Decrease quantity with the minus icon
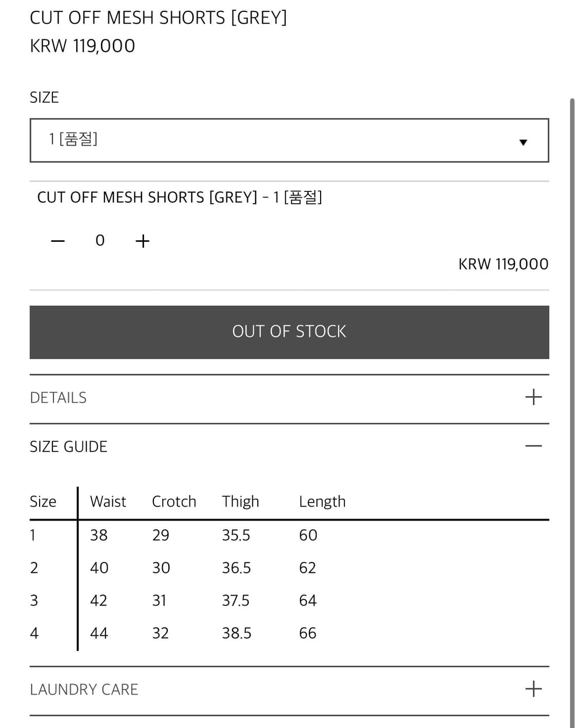Image resolution: width=579 pixels, height=728 pixels. 58,241
